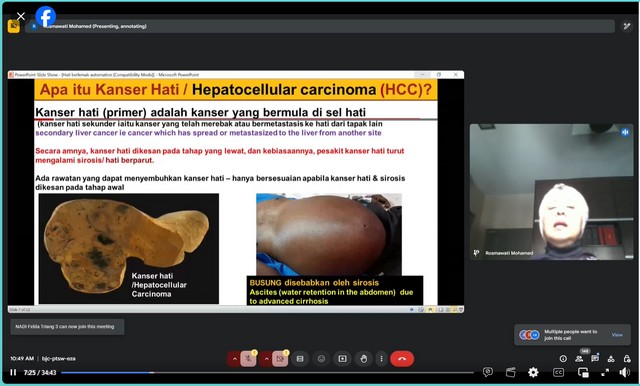
Task: Pause the video playback
Action: [13, 372]
